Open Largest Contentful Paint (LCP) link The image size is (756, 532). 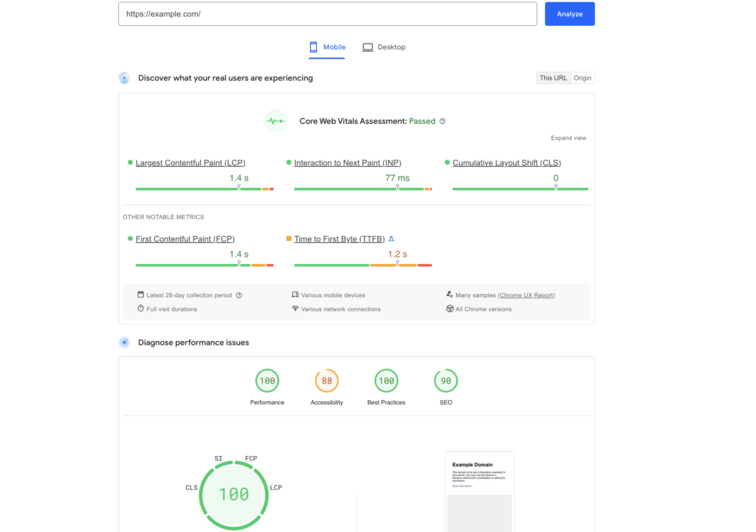coord(190,163)
